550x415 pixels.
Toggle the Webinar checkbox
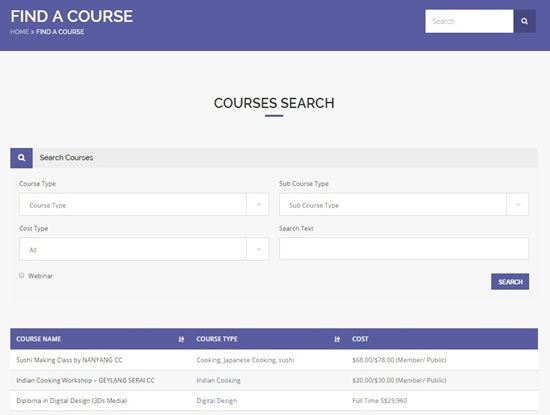22,275
